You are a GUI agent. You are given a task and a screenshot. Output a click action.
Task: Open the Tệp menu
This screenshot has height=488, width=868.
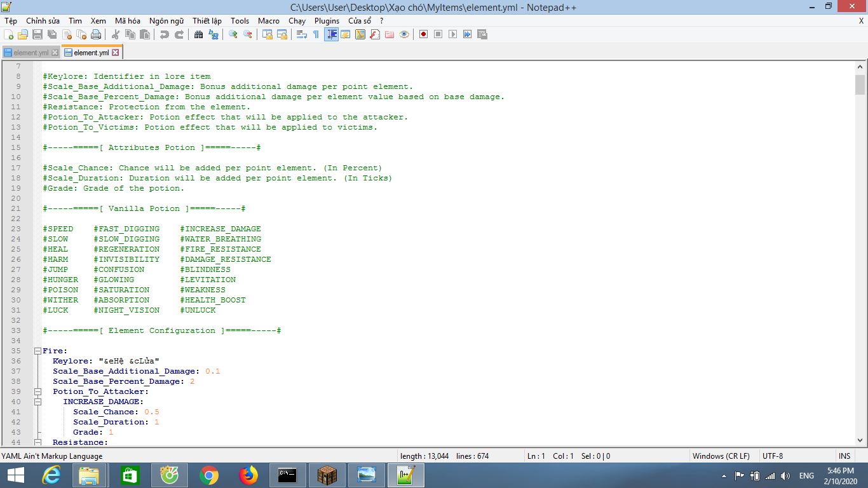(11, 21)
